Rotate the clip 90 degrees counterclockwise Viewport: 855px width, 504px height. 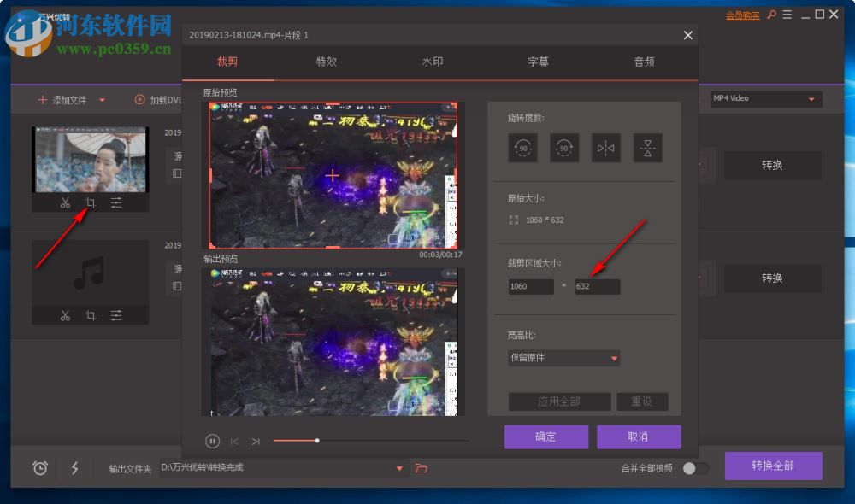click(x=522, y=147)
